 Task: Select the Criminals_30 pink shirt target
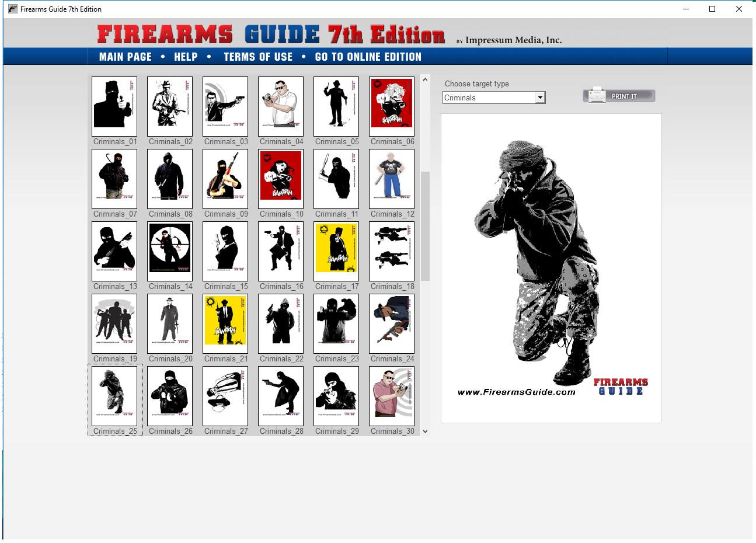pyautogui.click(x=392, y=396)
